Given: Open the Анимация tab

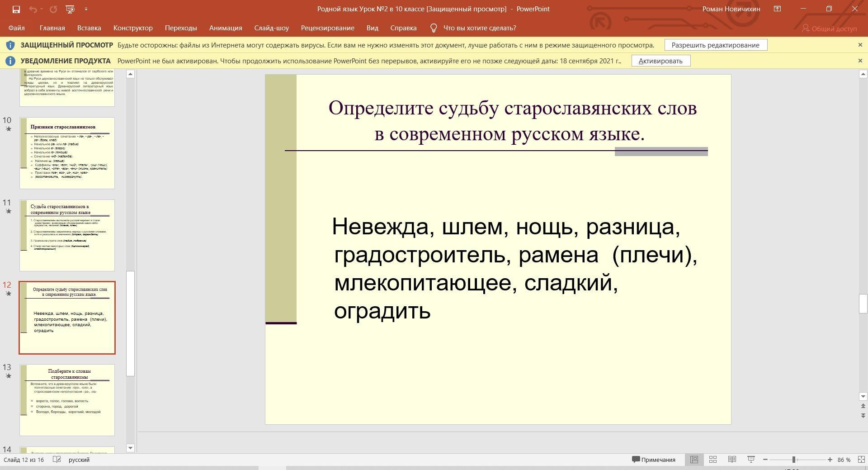Looking at the screenshot, I should coord(226,28).
